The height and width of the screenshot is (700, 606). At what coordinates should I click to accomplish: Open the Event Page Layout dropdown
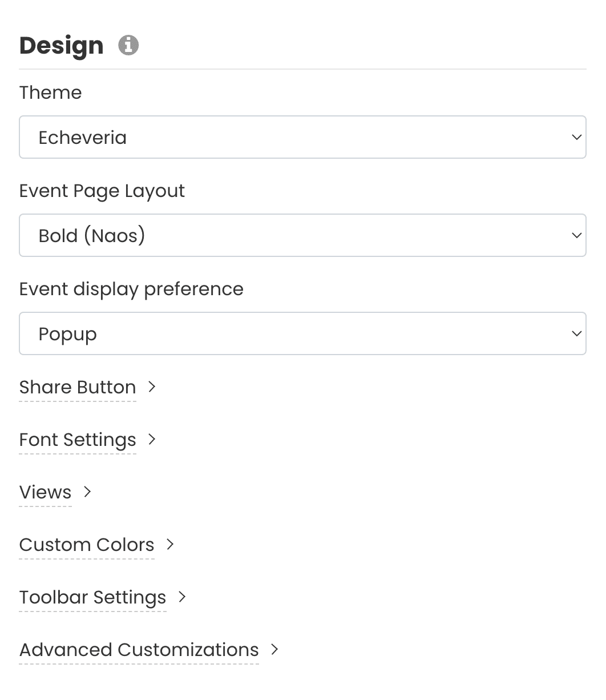pos(302,235)
